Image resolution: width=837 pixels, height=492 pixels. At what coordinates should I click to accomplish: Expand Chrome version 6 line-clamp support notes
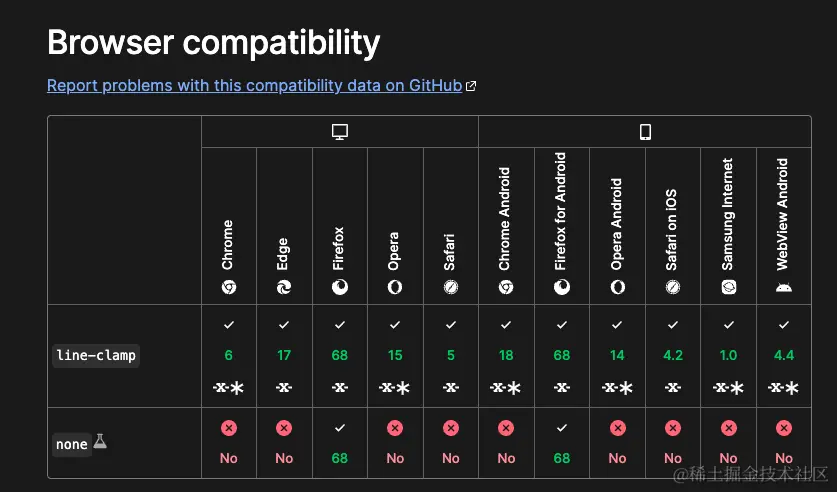[229, 356]
